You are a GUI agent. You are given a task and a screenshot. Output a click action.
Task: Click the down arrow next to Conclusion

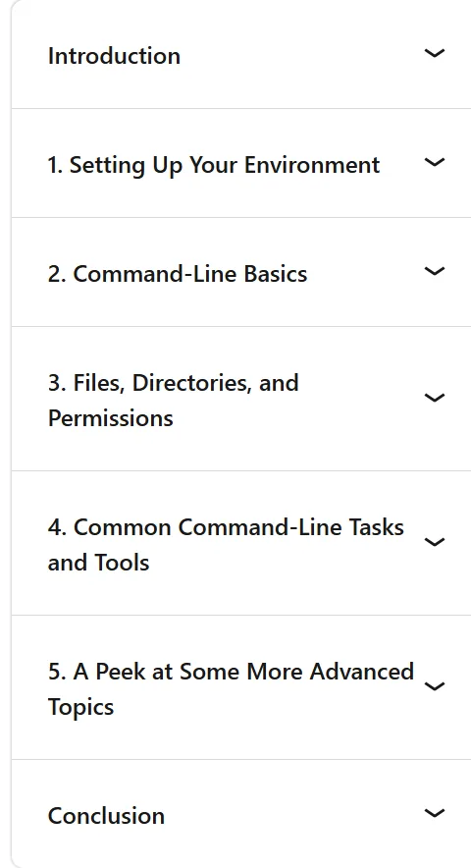pos(435,813)
